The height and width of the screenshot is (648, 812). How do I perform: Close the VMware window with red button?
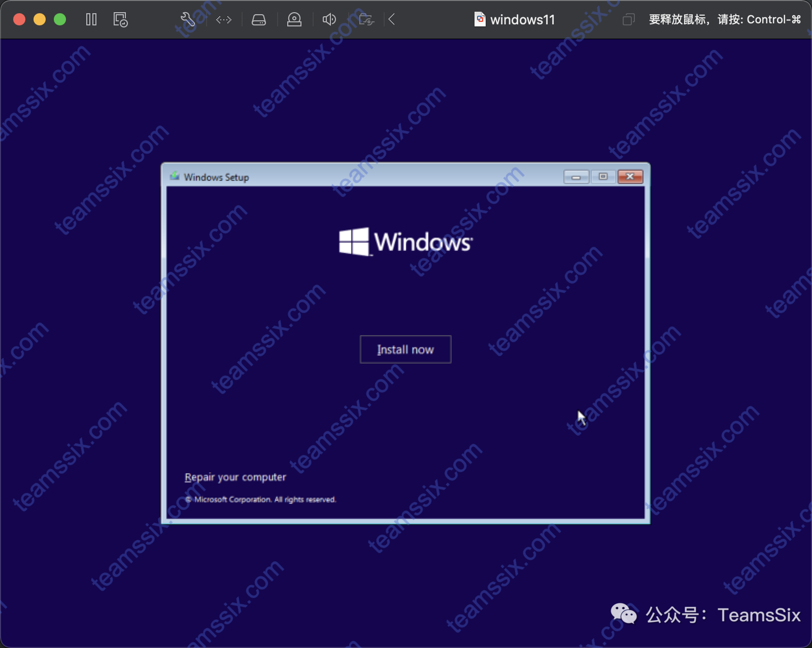pyautogui.click(x=19, y=19)
